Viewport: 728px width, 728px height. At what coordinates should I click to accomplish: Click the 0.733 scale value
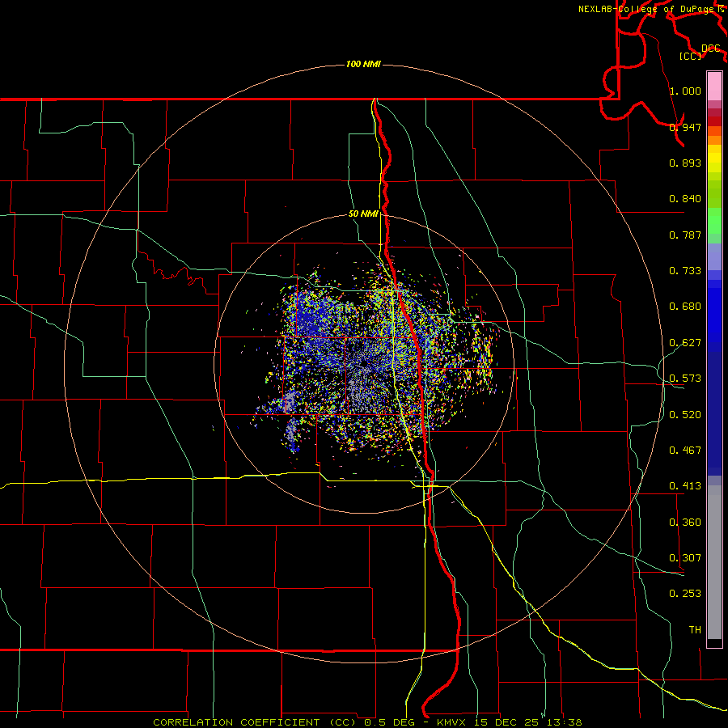tap(685, 271)
